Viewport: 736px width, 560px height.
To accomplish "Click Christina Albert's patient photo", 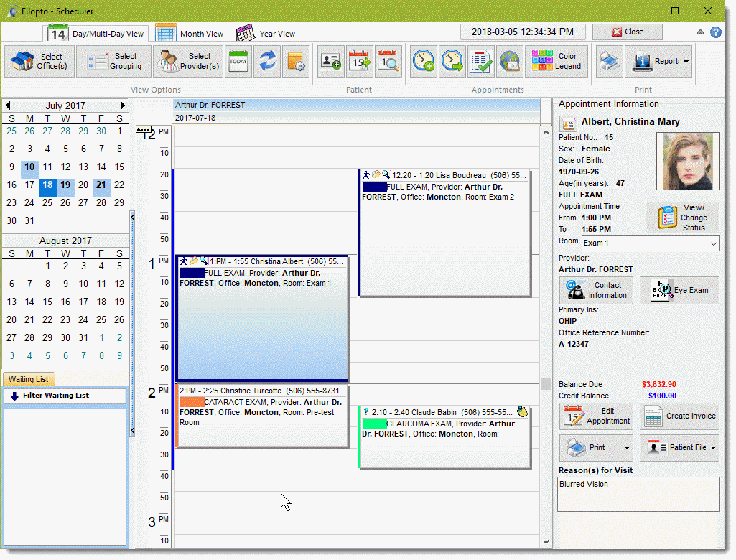I will 687,160.
